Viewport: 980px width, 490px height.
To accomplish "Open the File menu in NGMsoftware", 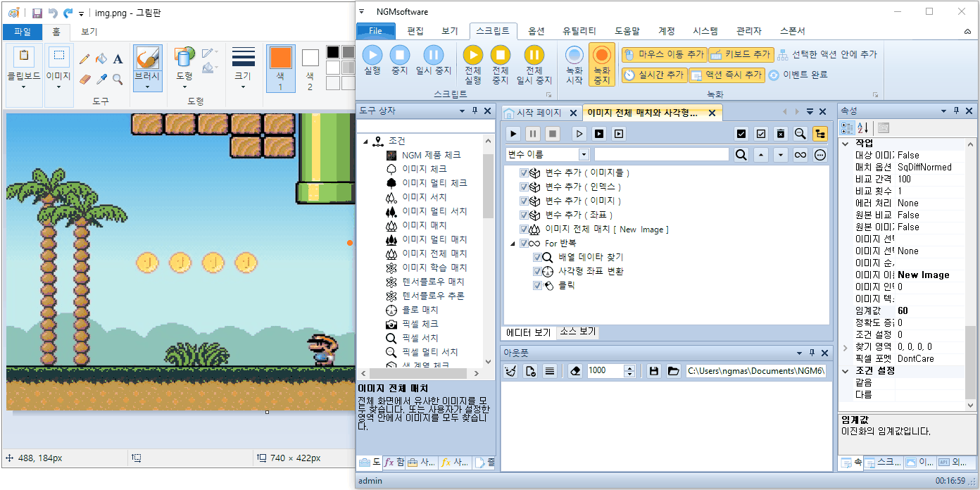I will click(375, 31).
